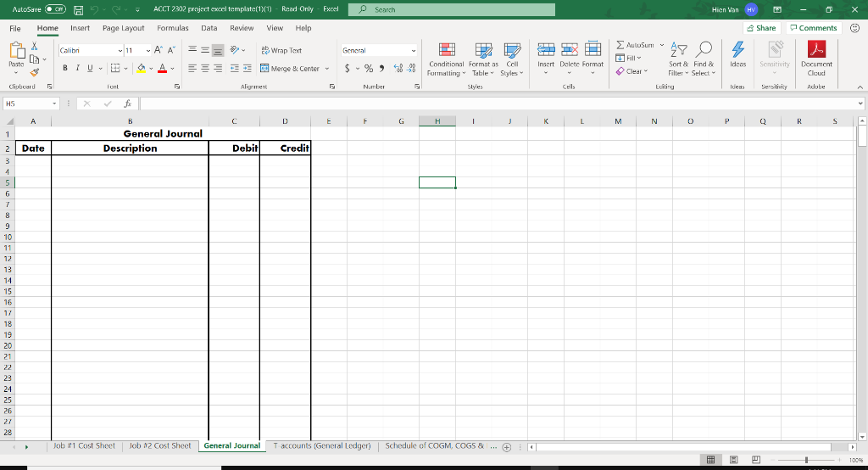The height and width of the screenshot is (470, 868).
Task: Apply the red Font Color
Action: click(x=162, y=68)
